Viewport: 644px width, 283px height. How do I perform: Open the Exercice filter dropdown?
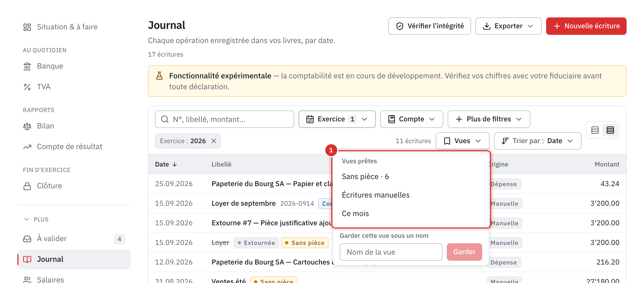[337, 119]
